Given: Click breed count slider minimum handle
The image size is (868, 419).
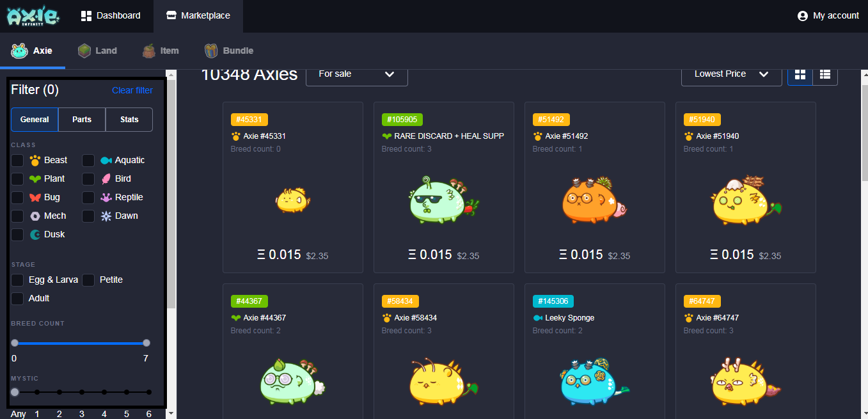Looking at the screenshot, I should pyautogui.click(x=15, y=343).
